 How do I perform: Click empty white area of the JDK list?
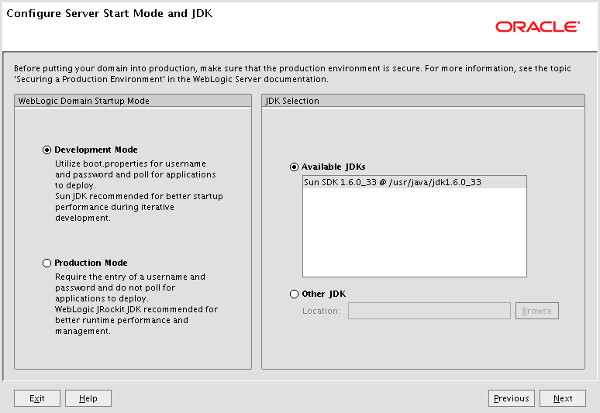coord(414,232)
